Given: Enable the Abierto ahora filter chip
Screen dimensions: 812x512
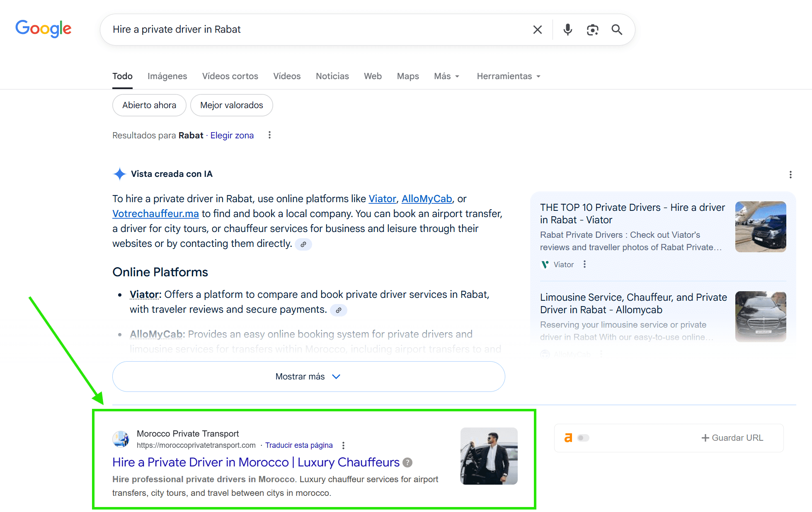Looking at the screenshot, I should coord(149,105).
